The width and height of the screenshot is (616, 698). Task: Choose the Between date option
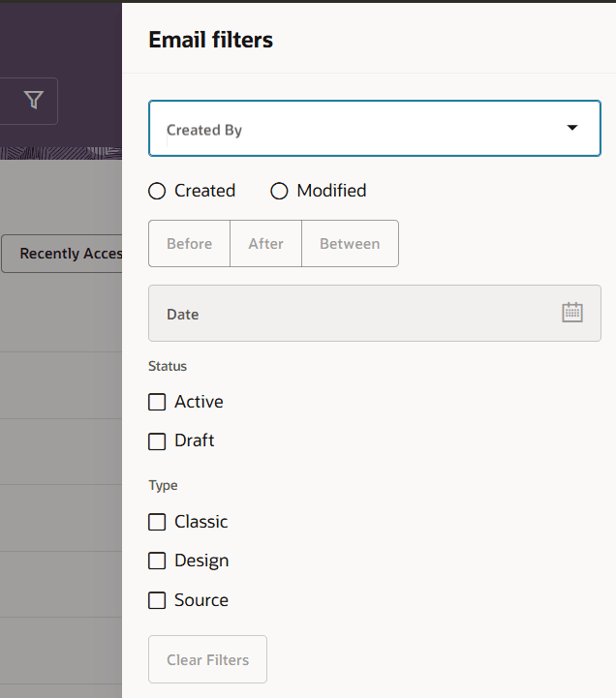(350, 244)
